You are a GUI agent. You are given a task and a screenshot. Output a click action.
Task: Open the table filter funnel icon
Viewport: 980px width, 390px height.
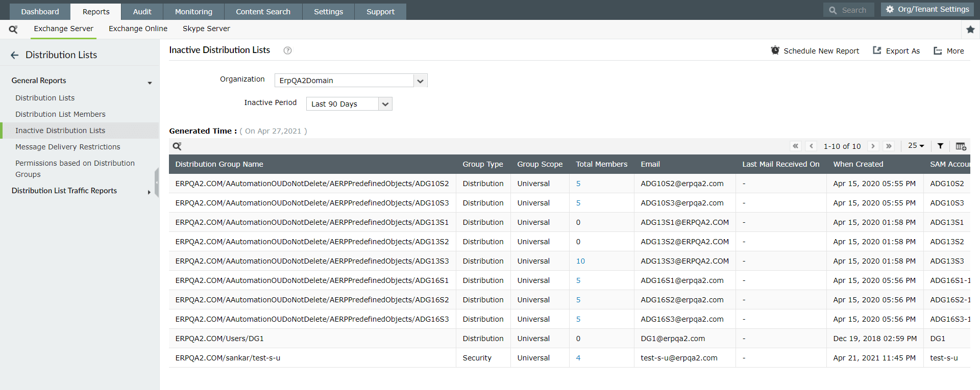(940, 146)
